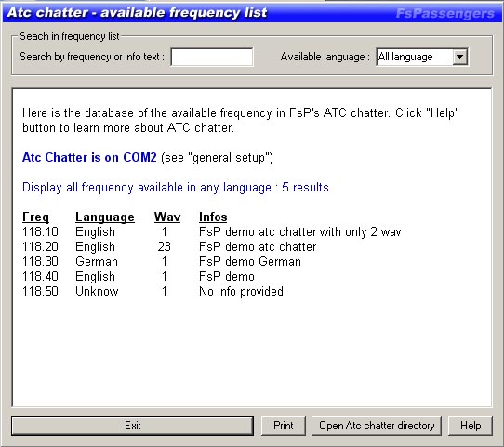Select the 118.10 English frequency row

tap(211, 231)
